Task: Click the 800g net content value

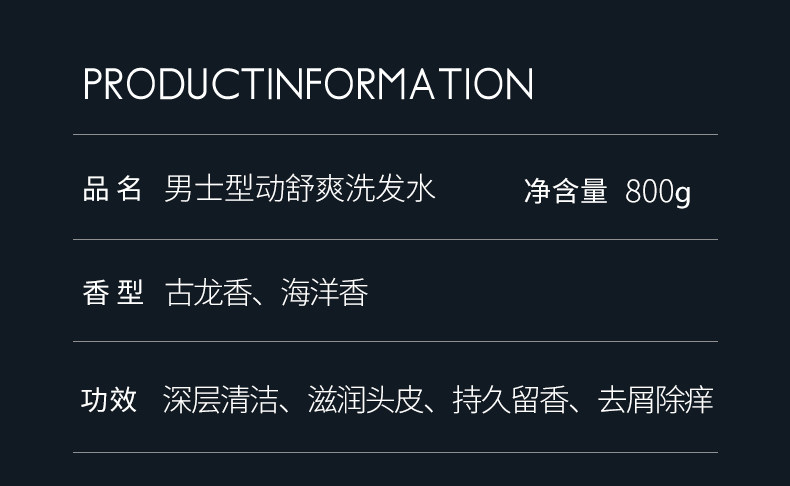Action: [658, 192]
